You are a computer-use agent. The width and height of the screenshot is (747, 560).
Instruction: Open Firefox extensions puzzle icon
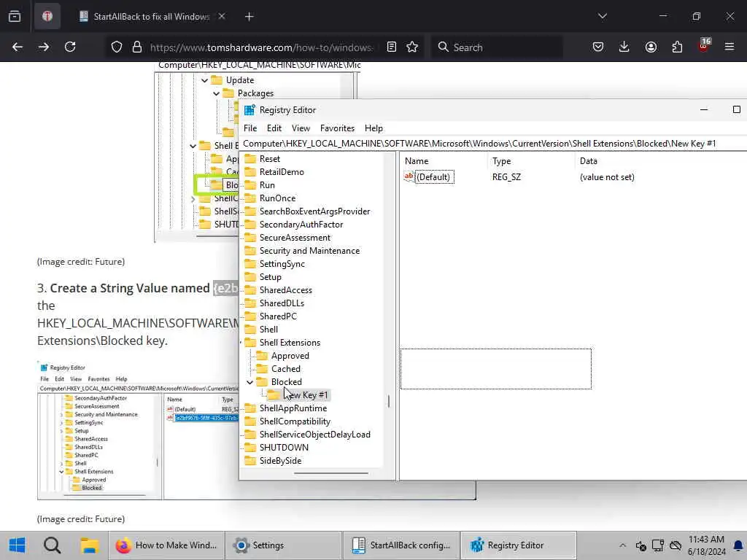point(677,47)
